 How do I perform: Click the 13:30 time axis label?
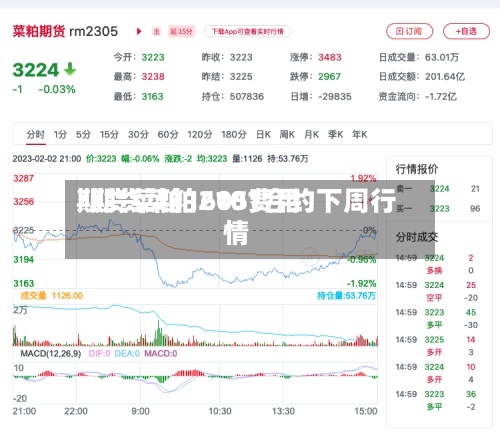pos(283,411)
